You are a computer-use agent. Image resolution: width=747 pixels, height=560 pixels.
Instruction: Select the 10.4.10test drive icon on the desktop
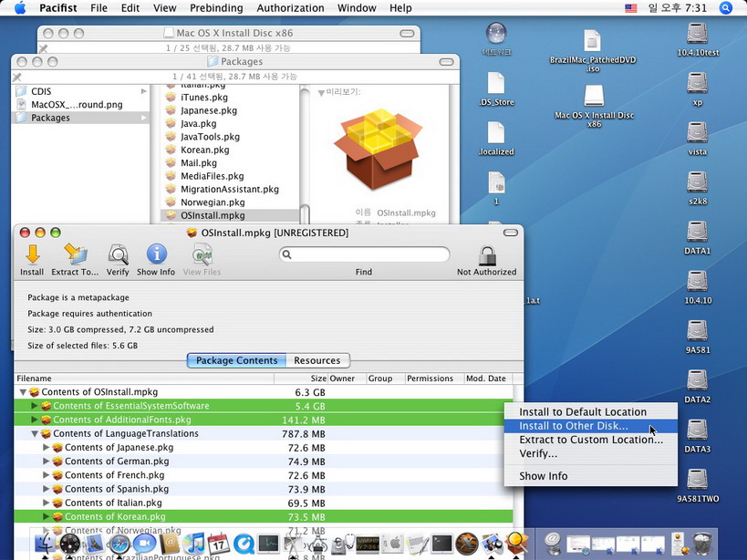(698, 34)
